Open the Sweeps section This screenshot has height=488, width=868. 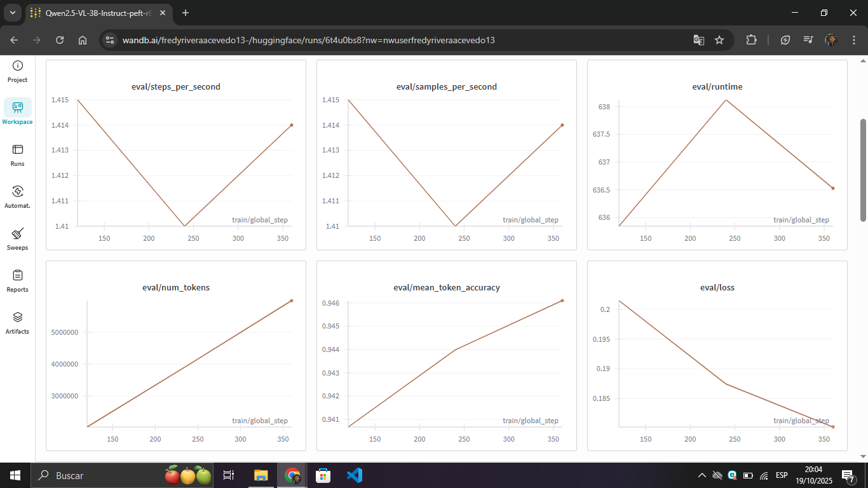coord(17,237)
